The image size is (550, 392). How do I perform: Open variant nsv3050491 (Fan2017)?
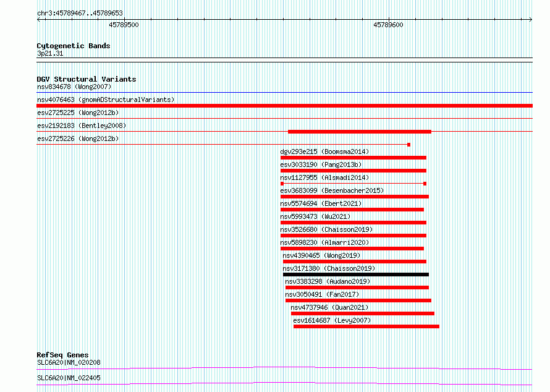[x=322, y=294]
